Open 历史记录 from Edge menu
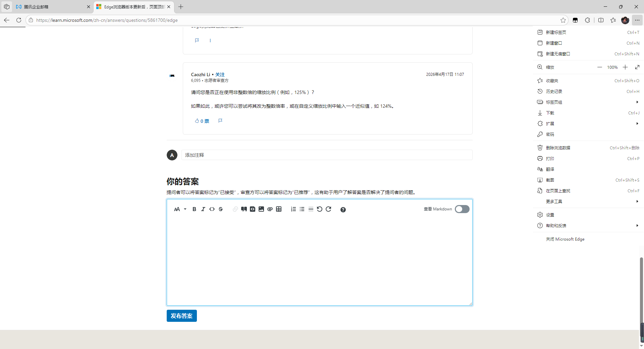The height and width of the screenshot is (349, 644). tap(588, 91)
